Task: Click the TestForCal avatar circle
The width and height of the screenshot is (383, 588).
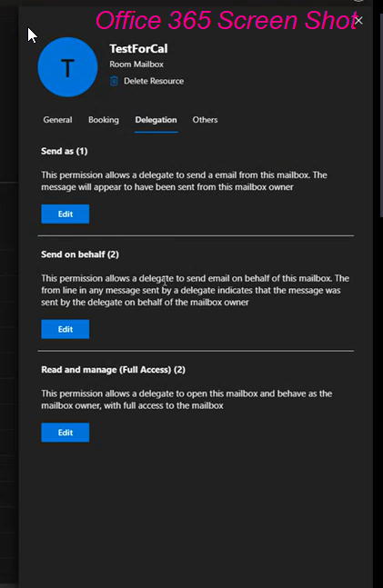Action: point(67,67)
